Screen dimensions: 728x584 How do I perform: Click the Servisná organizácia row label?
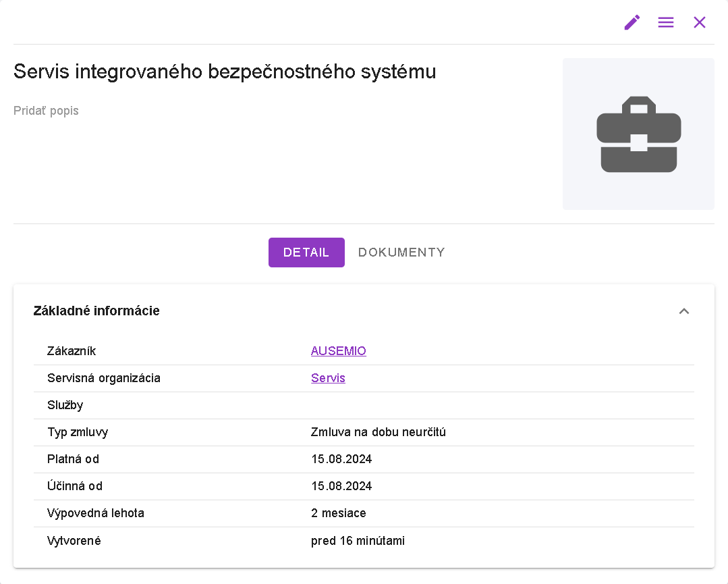[104, 378]
